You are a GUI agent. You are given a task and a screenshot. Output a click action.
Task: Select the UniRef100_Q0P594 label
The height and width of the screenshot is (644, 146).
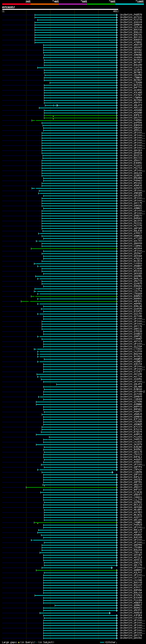click(131, 123)
